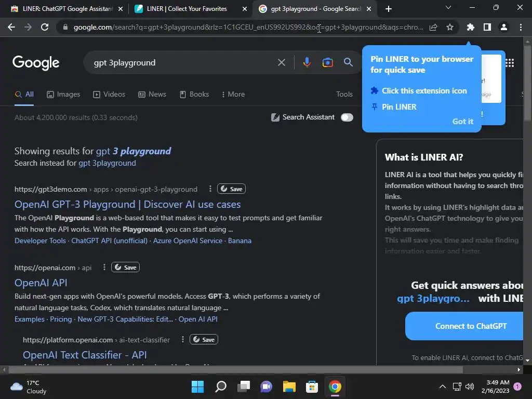Screen dimensions: 532x399
Task: Click the vertical scrollbar down arrow
Action: pos(527,361)
